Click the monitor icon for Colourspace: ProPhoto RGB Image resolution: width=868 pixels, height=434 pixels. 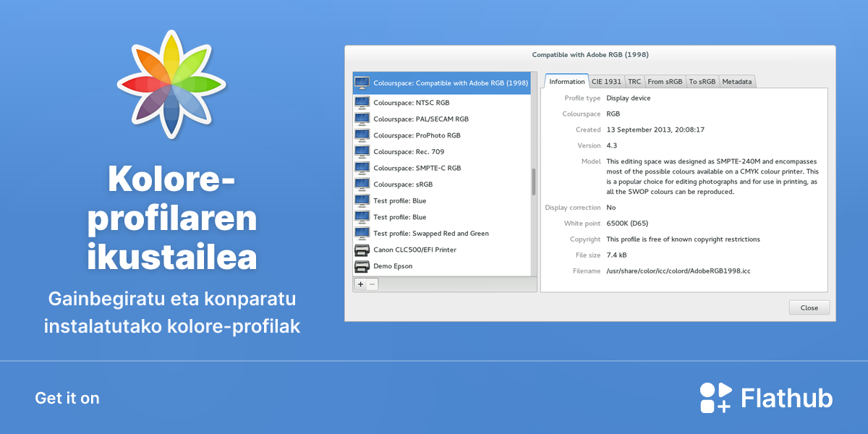click(362, 135)
